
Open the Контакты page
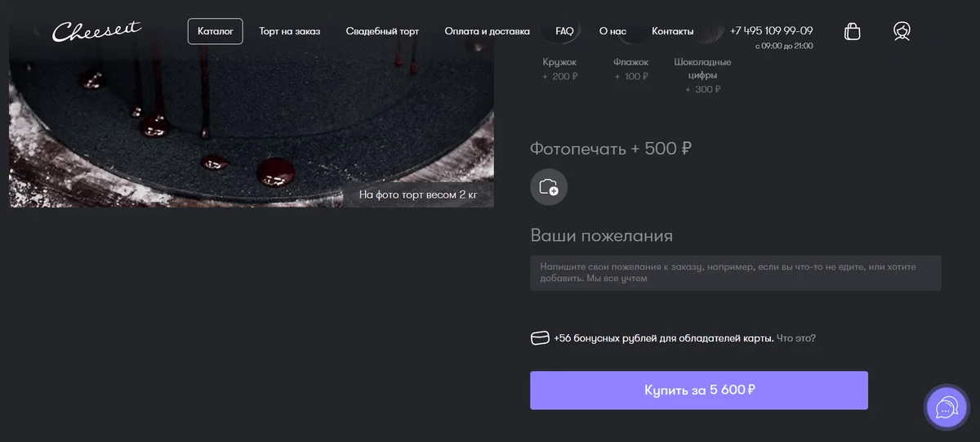[672, 31]
